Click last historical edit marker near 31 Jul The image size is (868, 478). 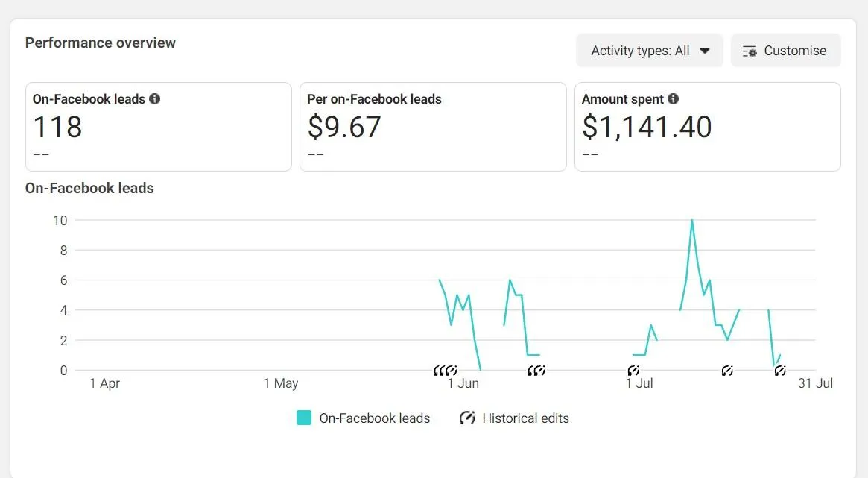pos(780,371)
